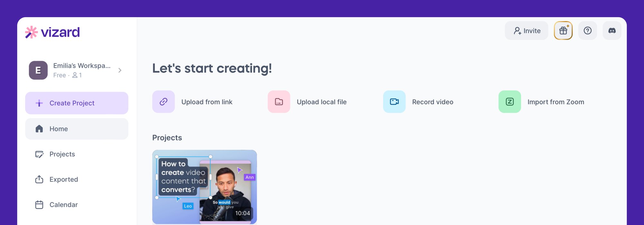Select Upload from link text

(x=207, y=102)
